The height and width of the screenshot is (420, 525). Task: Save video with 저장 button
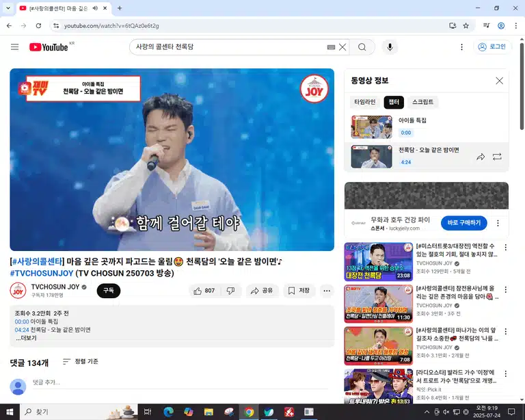pyautogui.click(x=299, y=291)
